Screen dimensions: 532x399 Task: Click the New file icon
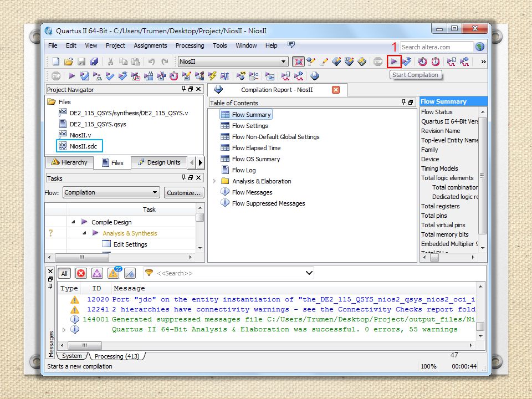[56, 62]
